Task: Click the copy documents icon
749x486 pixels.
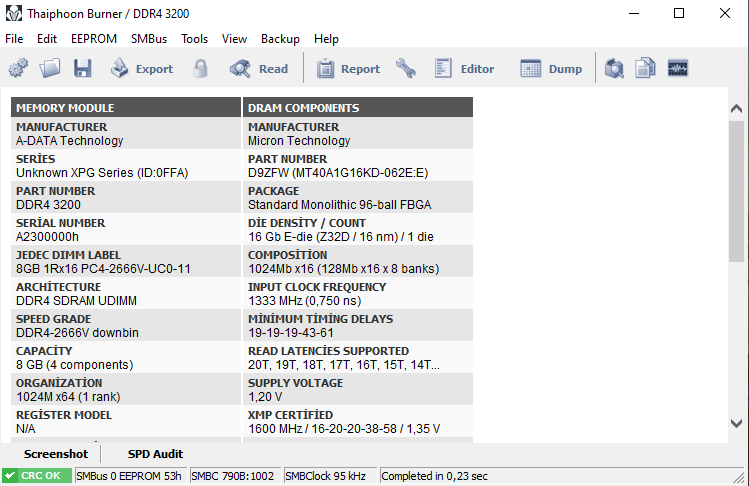Action: pyautogui.click(x=646, y=69)
